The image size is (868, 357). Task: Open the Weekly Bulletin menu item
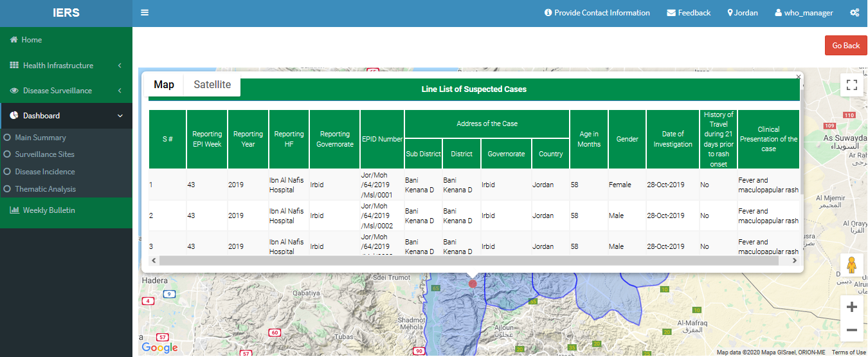66,210
